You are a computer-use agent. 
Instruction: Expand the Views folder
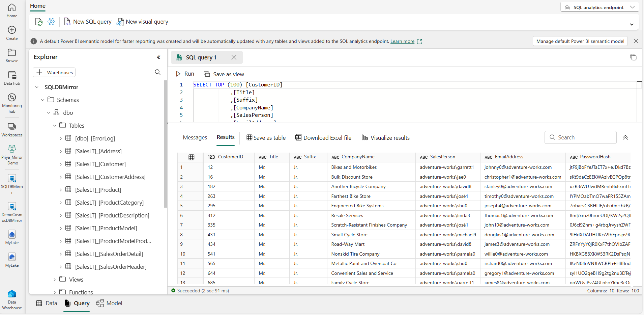(x=55, y=280)
